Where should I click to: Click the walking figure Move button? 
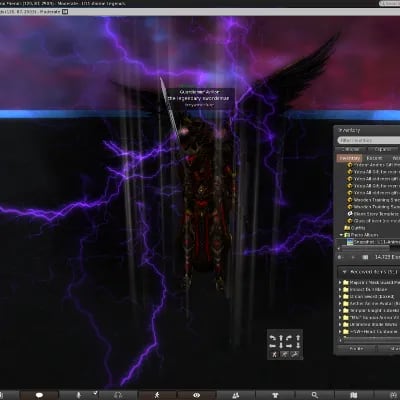[157, 395]
